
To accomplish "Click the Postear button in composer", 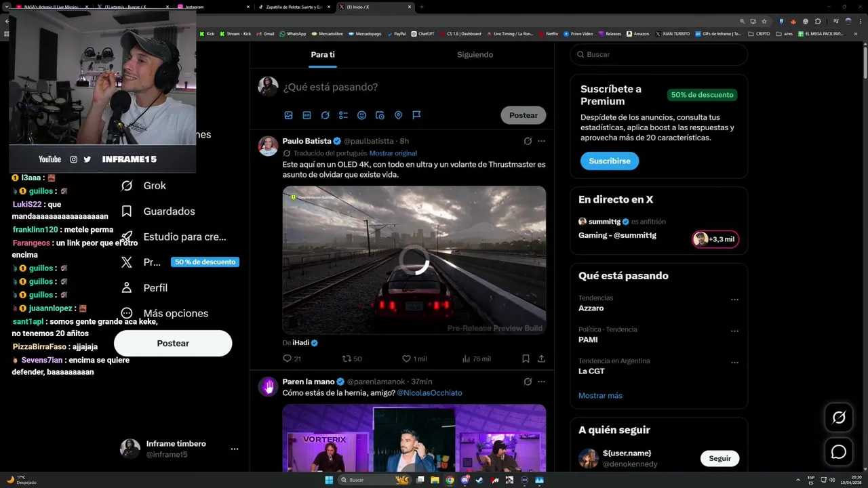I will pyautogui.click(x=524, y=115).
